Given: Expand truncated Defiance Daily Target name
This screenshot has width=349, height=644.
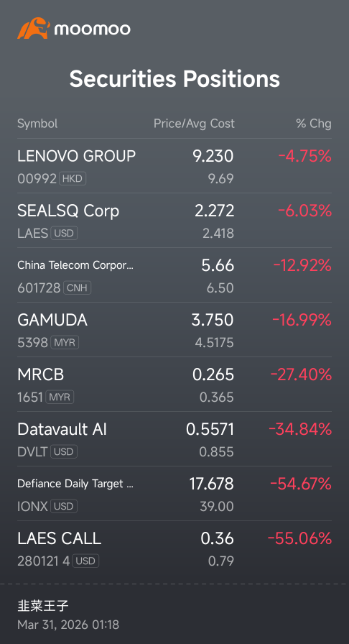Looking at the screenshot, I should pyautogui.click(x=75, y=484).
